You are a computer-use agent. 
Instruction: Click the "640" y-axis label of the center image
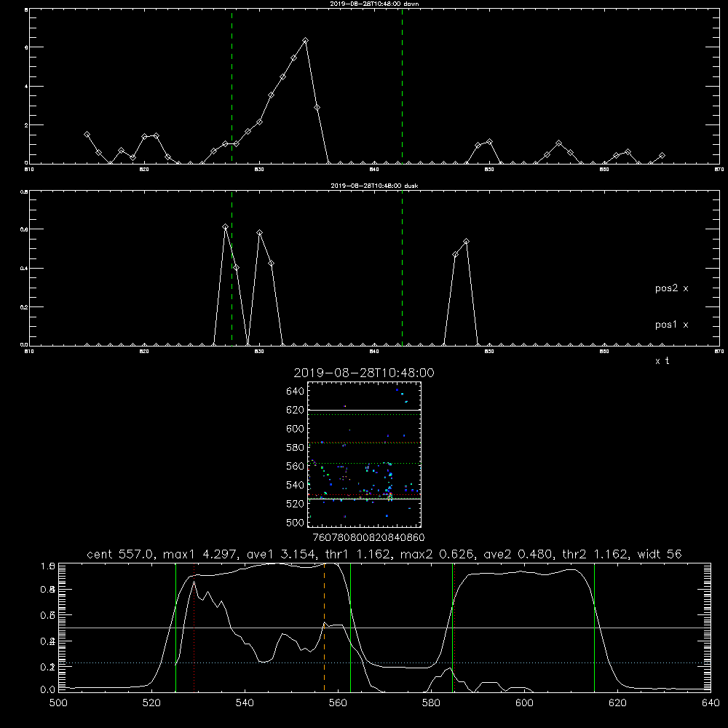pos(295,391)
